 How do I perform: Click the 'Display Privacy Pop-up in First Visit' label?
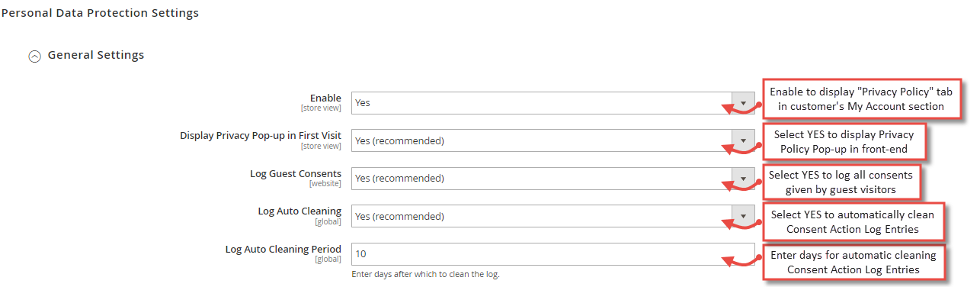261,135
